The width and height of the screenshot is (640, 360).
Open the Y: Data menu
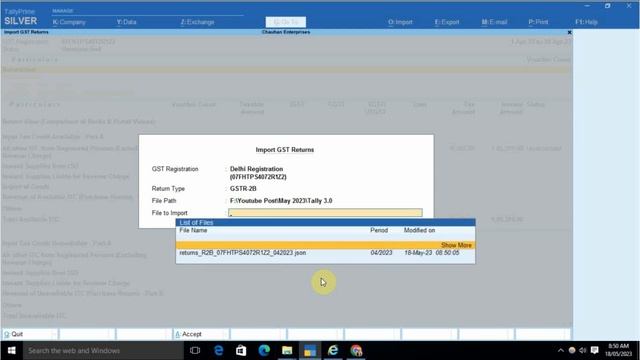pos(127,22)
